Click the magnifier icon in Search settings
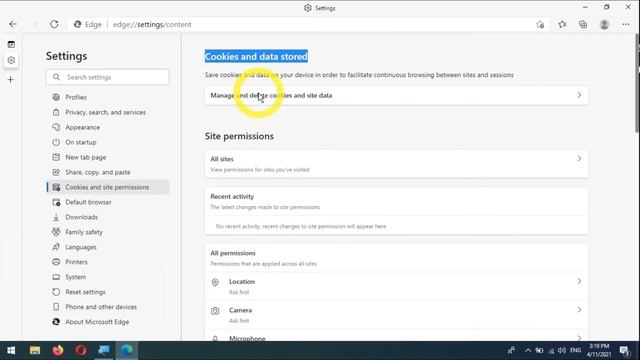Viewport: 640px width, 360px height. point(56,77)
